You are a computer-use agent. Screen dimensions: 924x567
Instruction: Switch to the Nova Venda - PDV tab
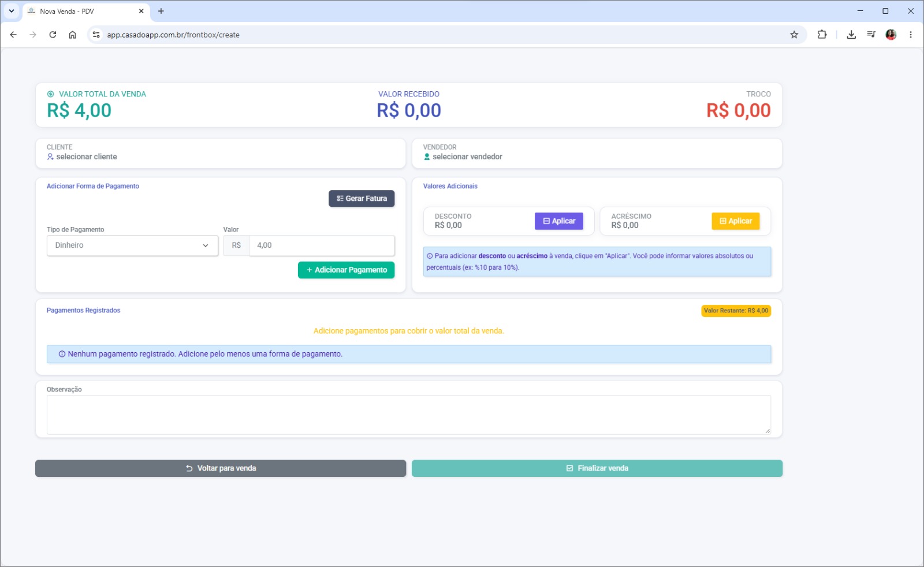click(x=86, y=11)
